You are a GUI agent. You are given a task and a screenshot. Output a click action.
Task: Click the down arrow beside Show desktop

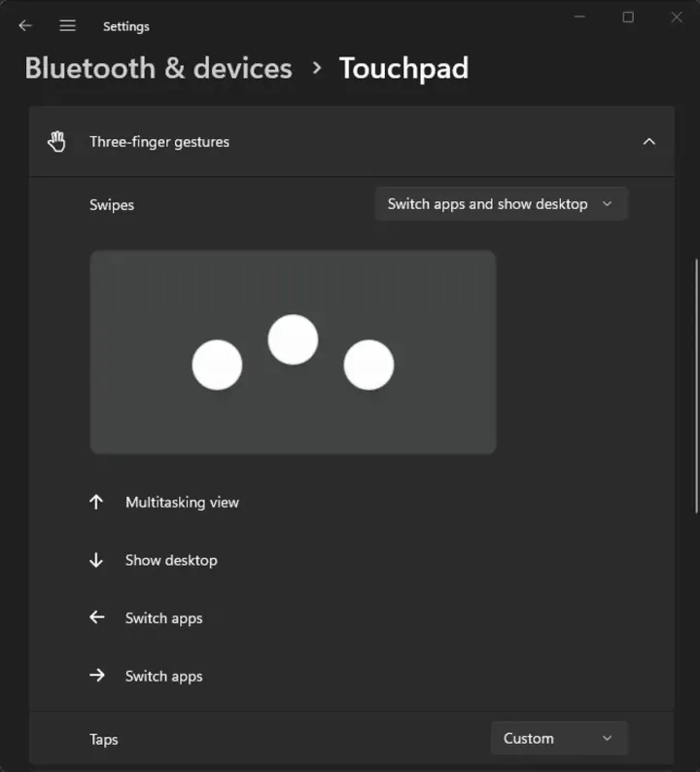(96, 560)
